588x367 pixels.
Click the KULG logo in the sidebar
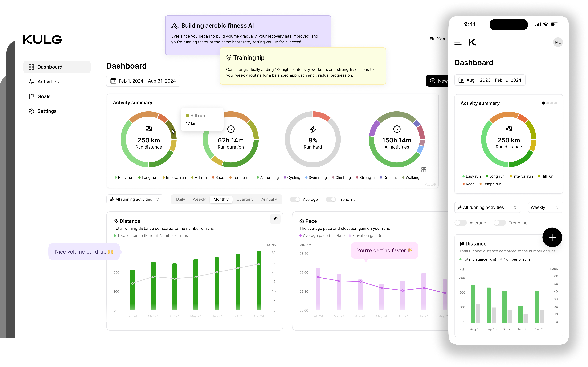click(x=42, y=40)
